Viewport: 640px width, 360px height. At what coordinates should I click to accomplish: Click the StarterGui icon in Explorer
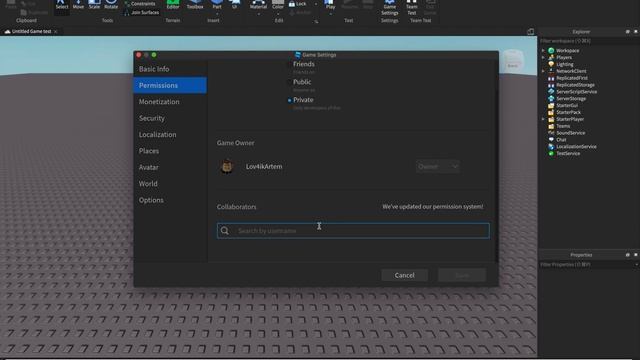[551, 105]
